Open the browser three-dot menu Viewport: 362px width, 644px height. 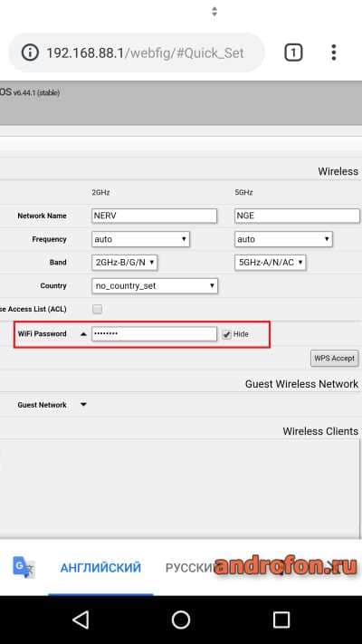(334, 53)
